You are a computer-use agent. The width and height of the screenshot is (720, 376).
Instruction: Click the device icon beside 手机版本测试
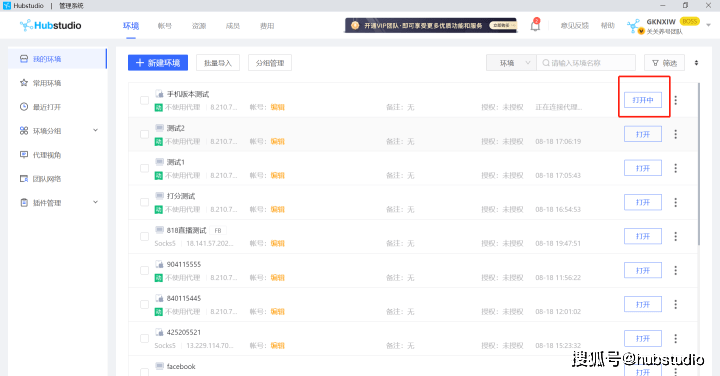[159, 94]
